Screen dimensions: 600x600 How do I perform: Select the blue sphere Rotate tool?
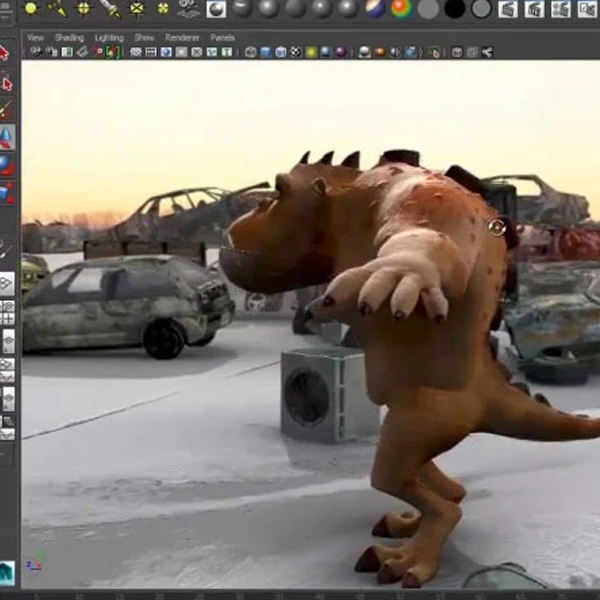point(6,165)
